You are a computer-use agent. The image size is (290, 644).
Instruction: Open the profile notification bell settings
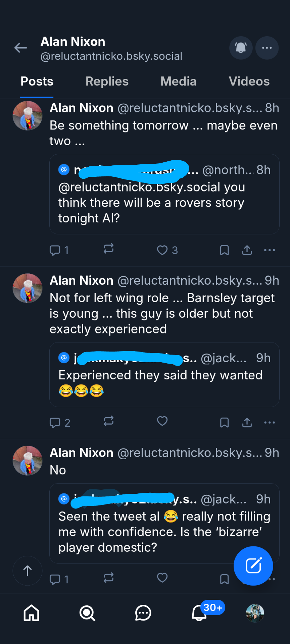coord(241,48)
